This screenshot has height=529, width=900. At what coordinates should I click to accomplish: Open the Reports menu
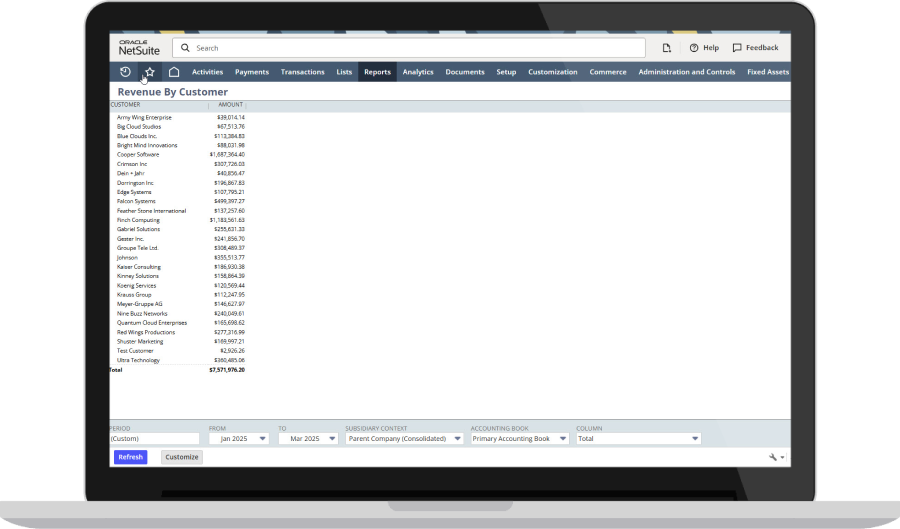[377, 72]
